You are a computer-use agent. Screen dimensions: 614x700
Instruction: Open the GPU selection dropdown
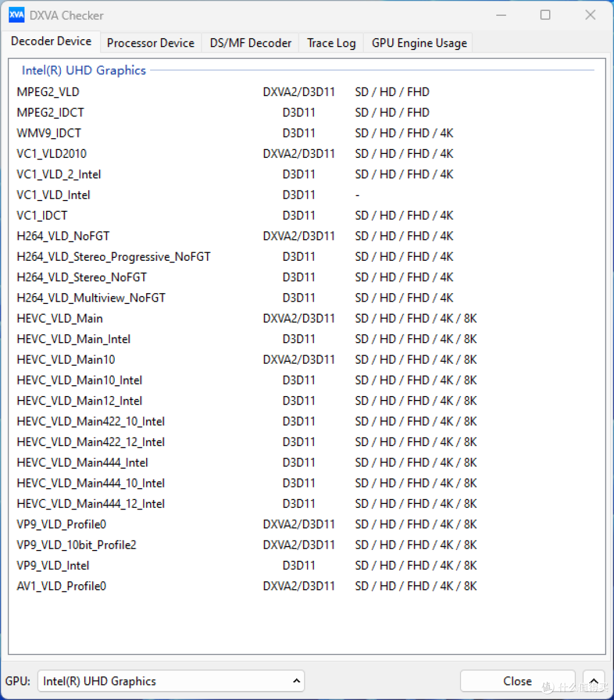[x=171, y=681]
